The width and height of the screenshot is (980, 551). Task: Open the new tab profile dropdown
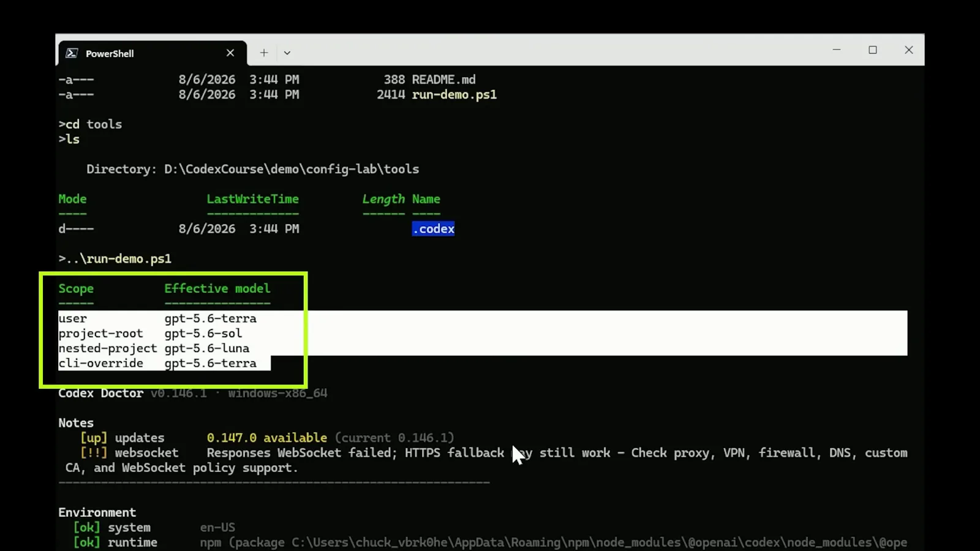287,53
